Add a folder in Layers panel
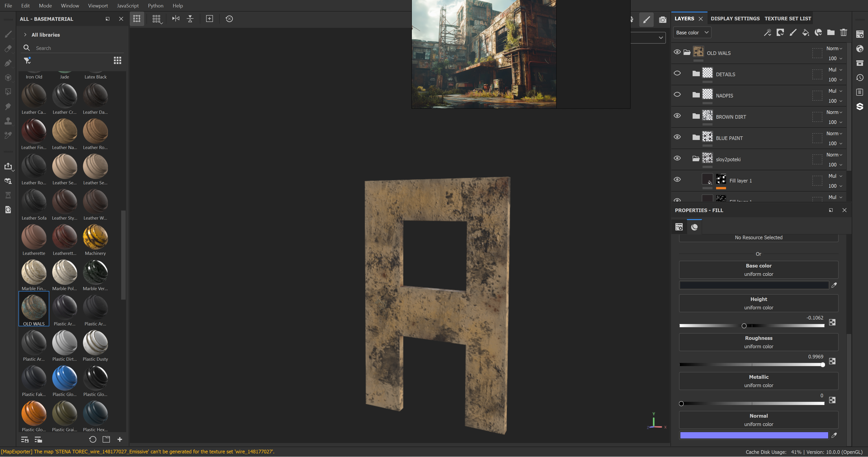This screenshot has width=868, height=457. [x=831, y=33]
